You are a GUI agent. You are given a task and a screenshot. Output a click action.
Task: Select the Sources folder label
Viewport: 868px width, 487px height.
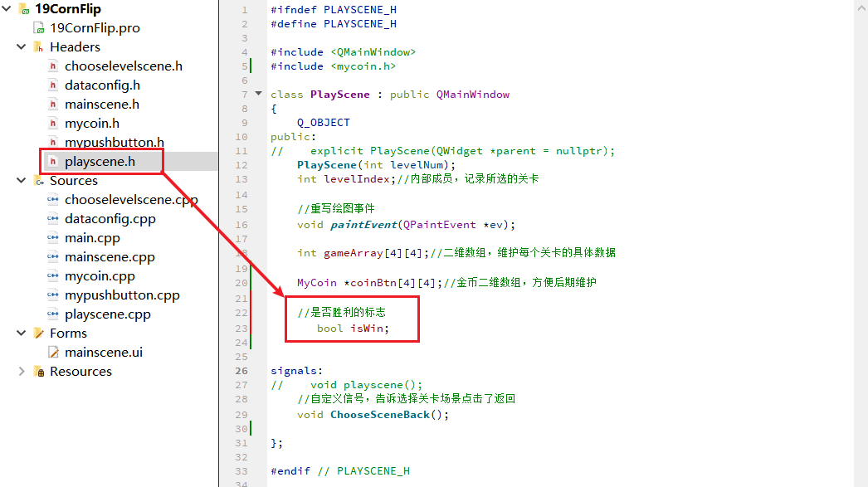tap(74, 181)
